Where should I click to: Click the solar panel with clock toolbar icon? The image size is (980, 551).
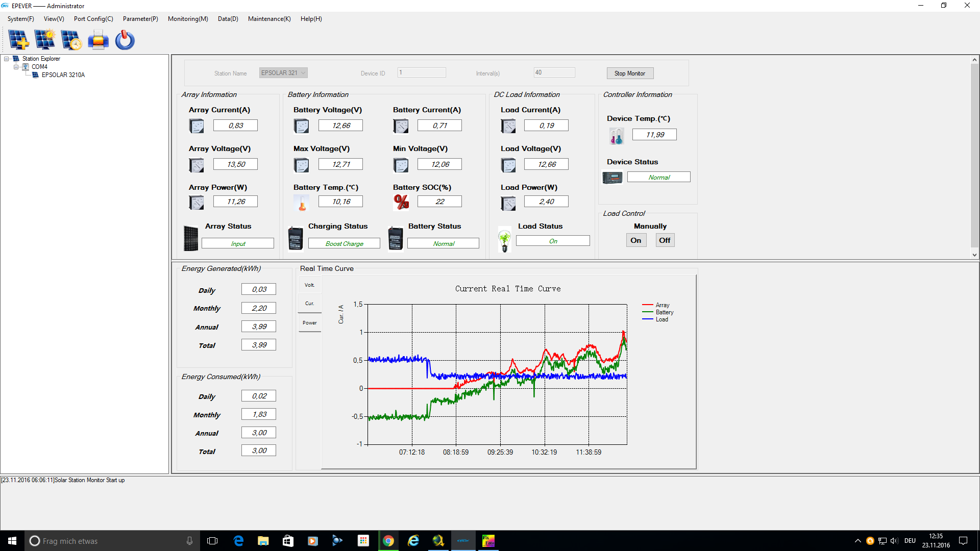(71, 40)
